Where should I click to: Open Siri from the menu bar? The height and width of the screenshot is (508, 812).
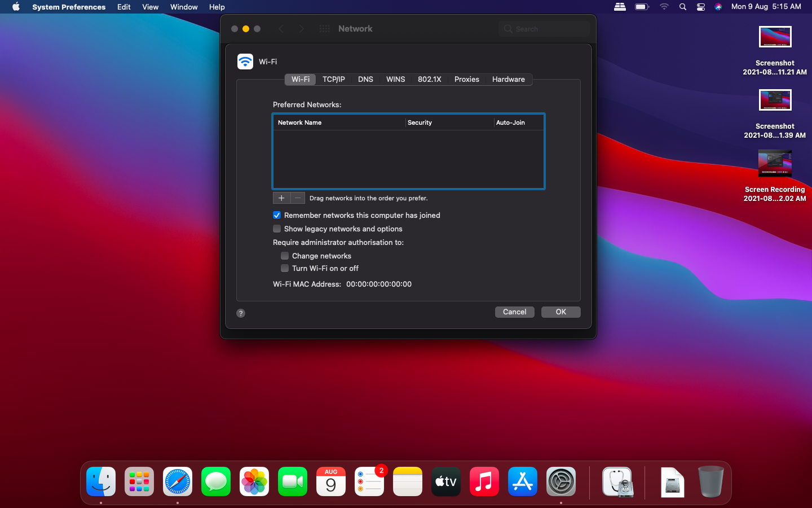click(718, 7)
